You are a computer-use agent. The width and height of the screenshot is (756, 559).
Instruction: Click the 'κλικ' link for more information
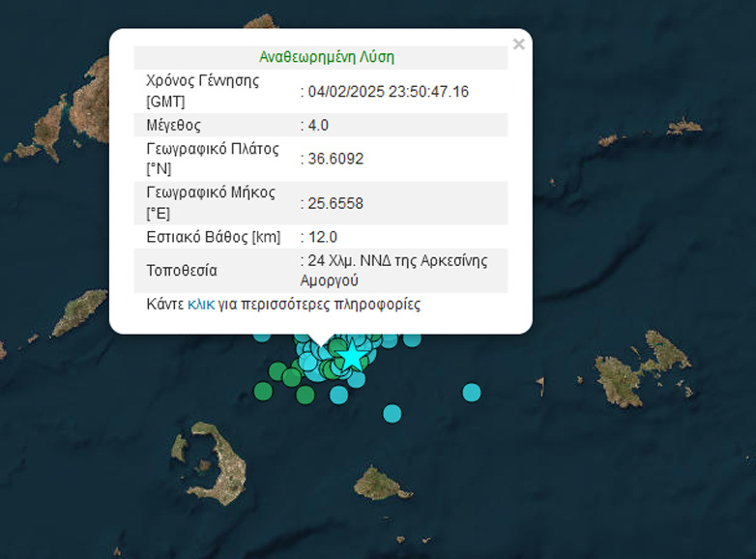(201, 305)
